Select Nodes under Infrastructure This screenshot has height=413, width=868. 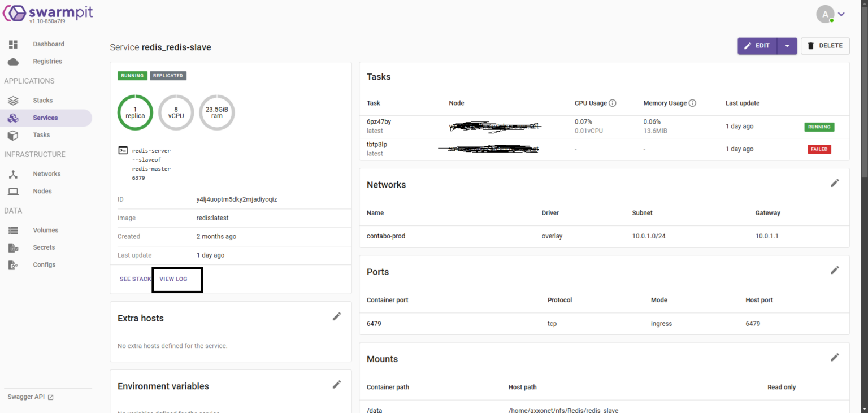pyautogui.click(x=42, y=191)
